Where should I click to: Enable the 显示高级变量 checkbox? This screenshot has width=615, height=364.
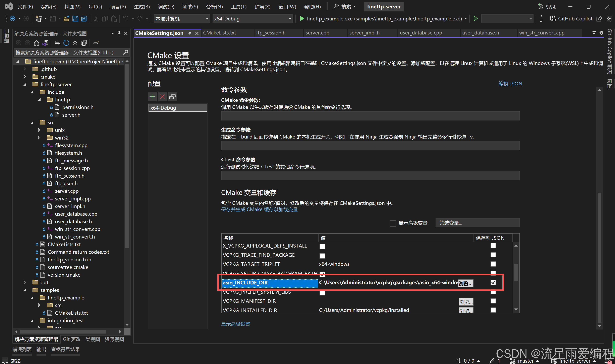tap(393, 223)
